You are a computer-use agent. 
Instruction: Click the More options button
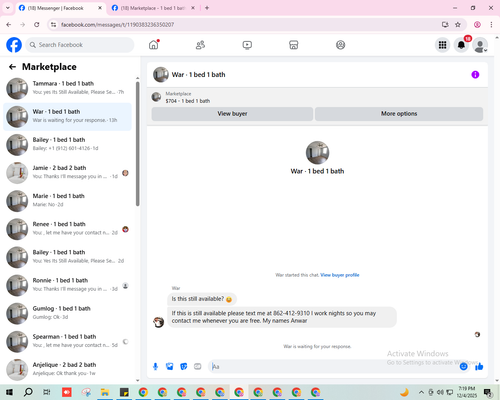tap(399, 114)
